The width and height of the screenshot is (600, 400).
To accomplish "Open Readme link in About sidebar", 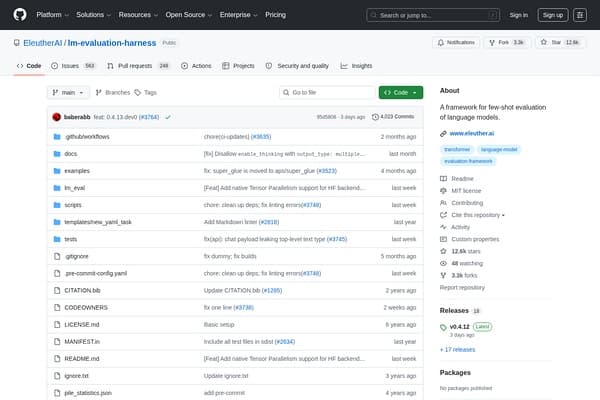I will pyautogui.click(x=457, y=179).
